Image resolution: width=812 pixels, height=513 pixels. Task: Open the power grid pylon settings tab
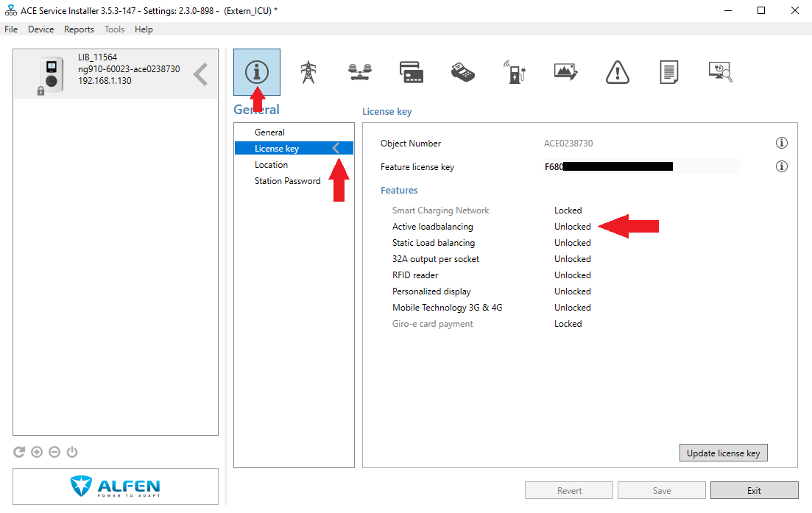[308, 72]
